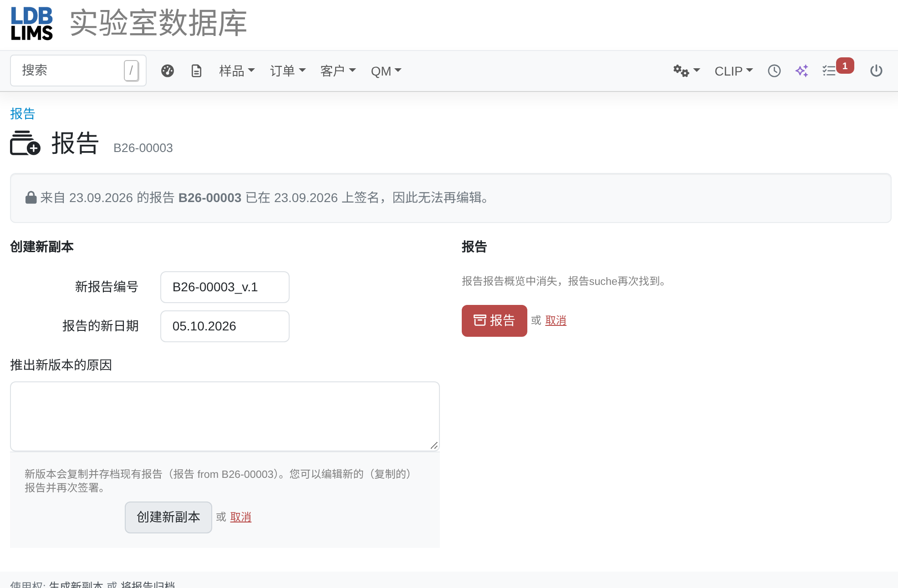Open the settings gears dropdown
The height and width of the screenshot is (588, 898).
pyautogui.click(x=686, y=71)
